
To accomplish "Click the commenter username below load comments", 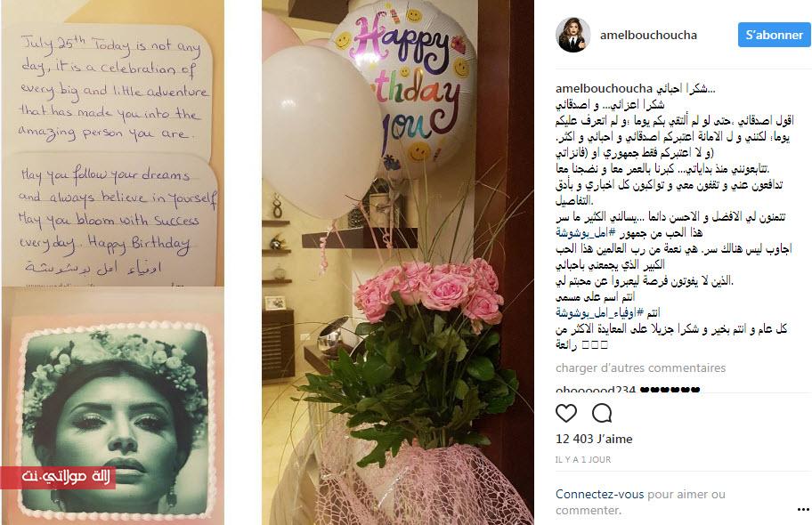I will (596, 390).
